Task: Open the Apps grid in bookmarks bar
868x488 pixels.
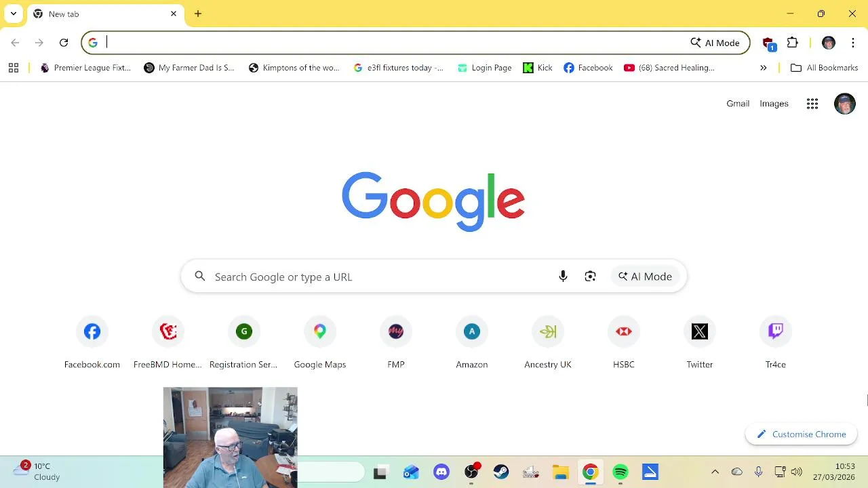Action: point(14,68)
